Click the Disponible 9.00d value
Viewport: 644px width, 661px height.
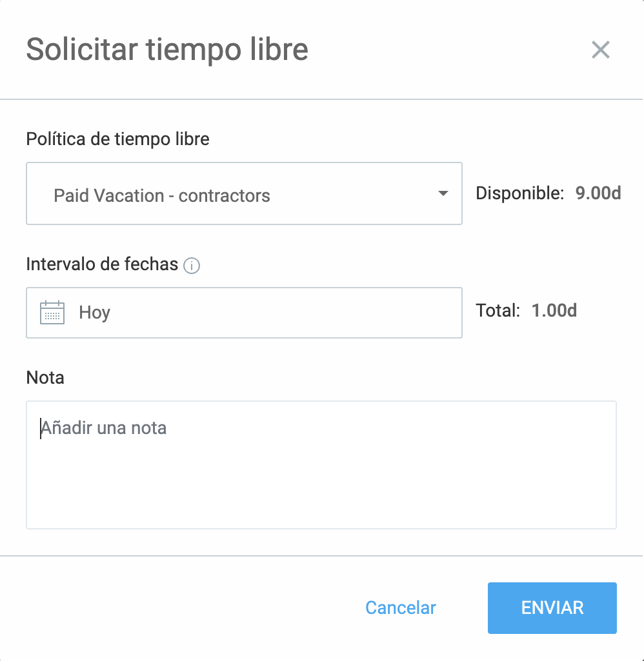[597, 193]
